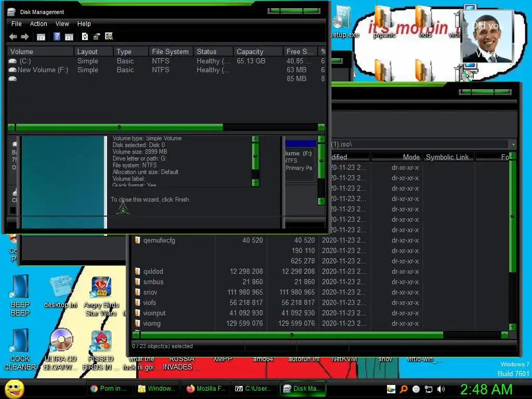This screenshot has width=532, height=399.
Task: Click the network tray icon
Action: (x=429, y=389)
